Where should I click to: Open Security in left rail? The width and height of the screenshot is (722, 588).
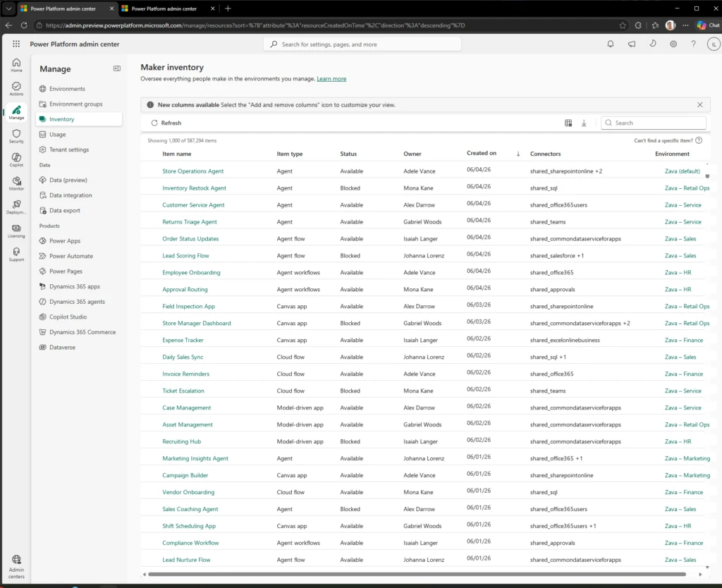click(x=16, y=136)
